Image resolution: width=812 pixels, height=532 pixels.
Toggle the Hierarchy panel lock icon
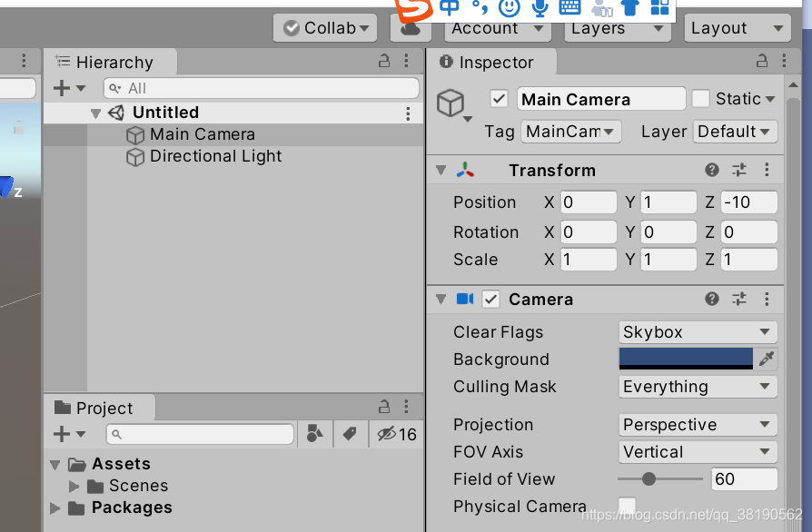[x=383, y=61]
